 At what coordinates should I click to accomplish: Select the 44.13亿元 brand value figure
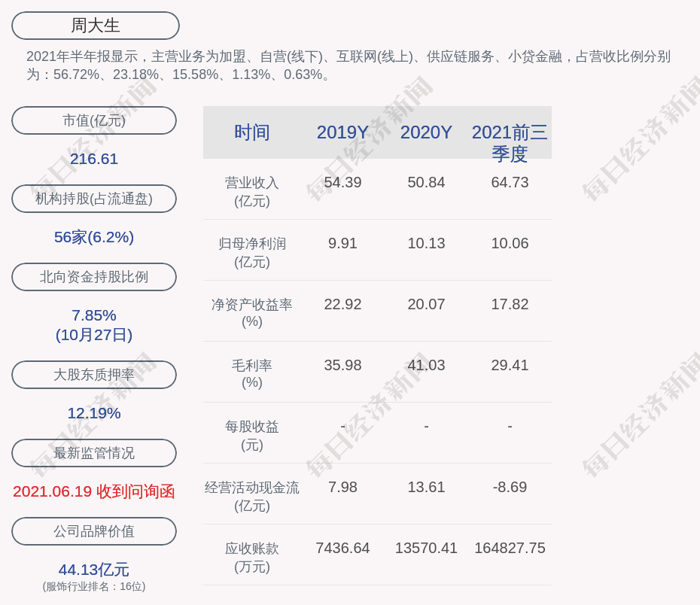pyautogui.click(x=94, y=570)
